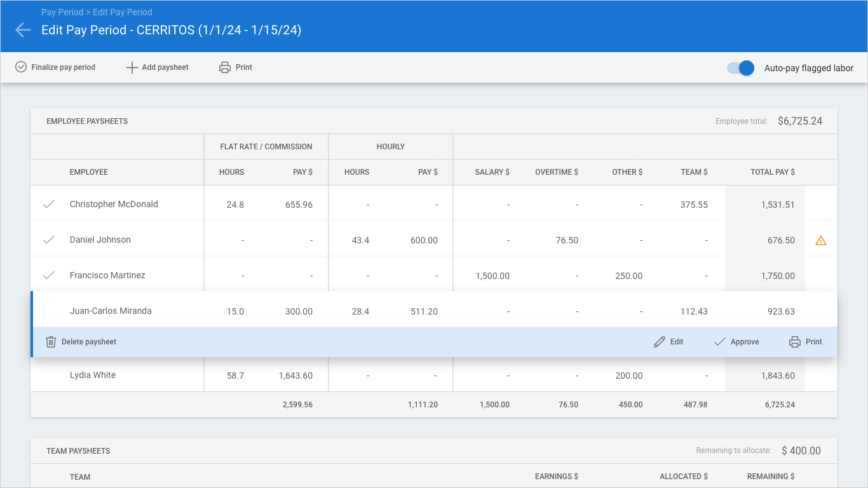Click the OTHER $ column header
868x488 pixels.
[x=628, y=172]
